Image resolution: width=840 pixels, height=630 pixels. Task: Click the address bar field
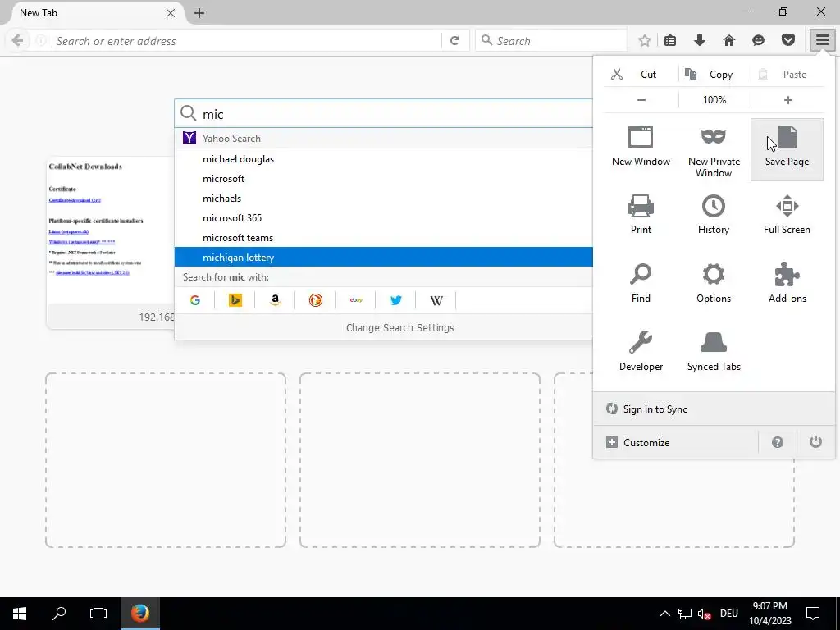[246, 41]
